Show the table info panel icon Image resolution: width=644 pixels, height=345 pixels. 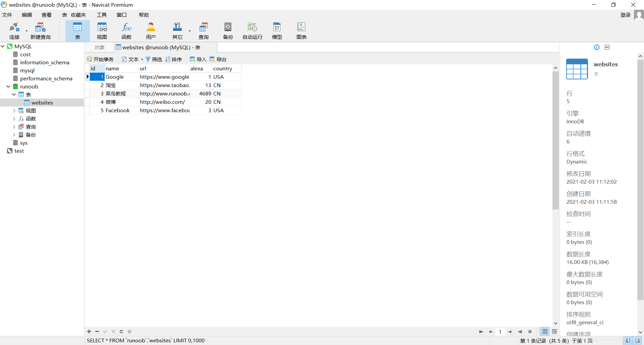click(597, 47)
